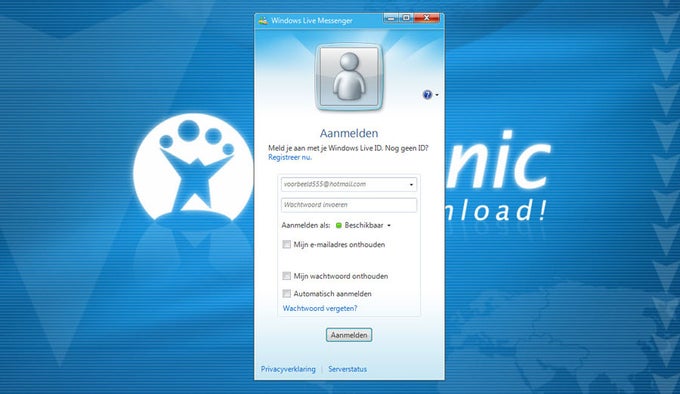
Task: Expand the arrow next to help icon
Action: click(437, 95)
